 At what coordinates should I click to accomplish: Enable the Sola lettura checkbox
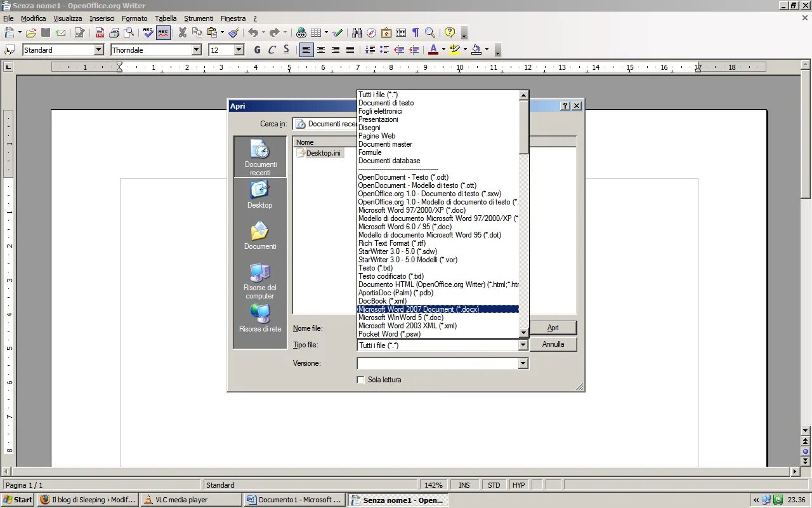[360, 380]
